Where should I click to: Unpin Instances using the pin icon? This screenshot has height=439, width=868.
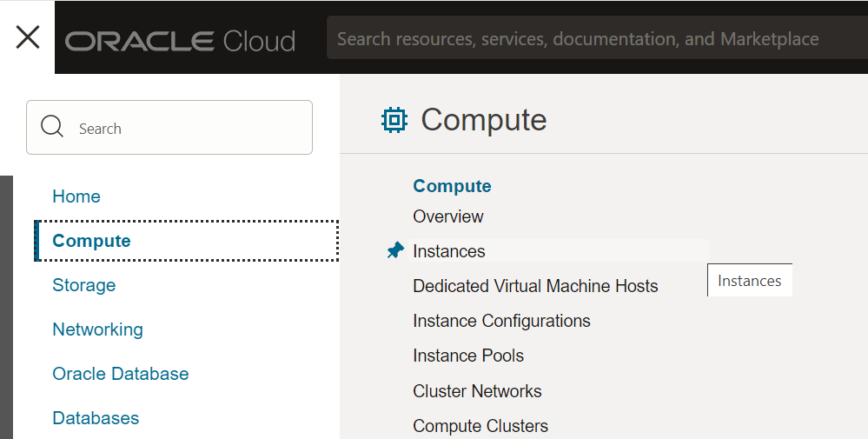tap(395, 250)
